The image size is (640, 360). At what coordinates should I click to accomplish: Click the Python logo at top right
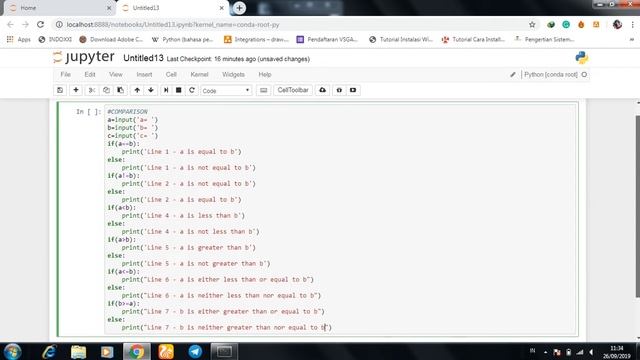click(x=582, y=58)
